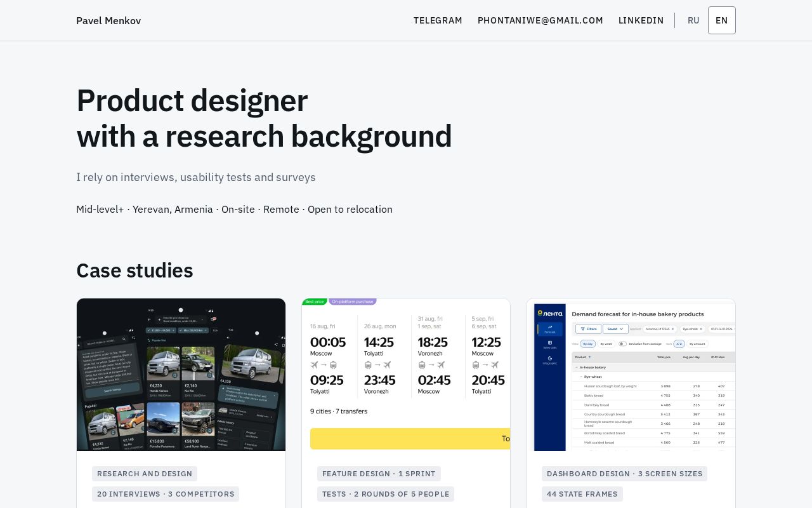Click the "I rely on interviews" subtitle text
812x508 pixels.
click(x=196, y=177)
